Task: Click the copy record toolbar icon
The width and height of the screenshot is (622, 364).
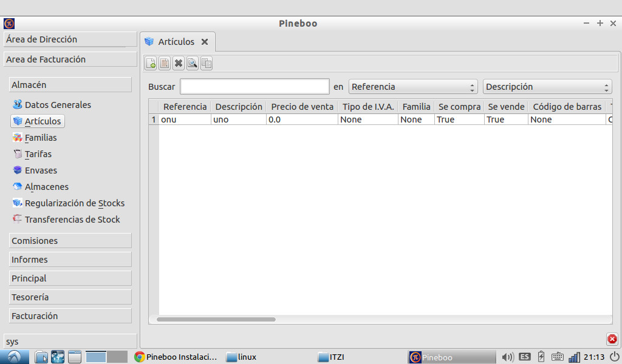Action: click(x=207, y=63)
